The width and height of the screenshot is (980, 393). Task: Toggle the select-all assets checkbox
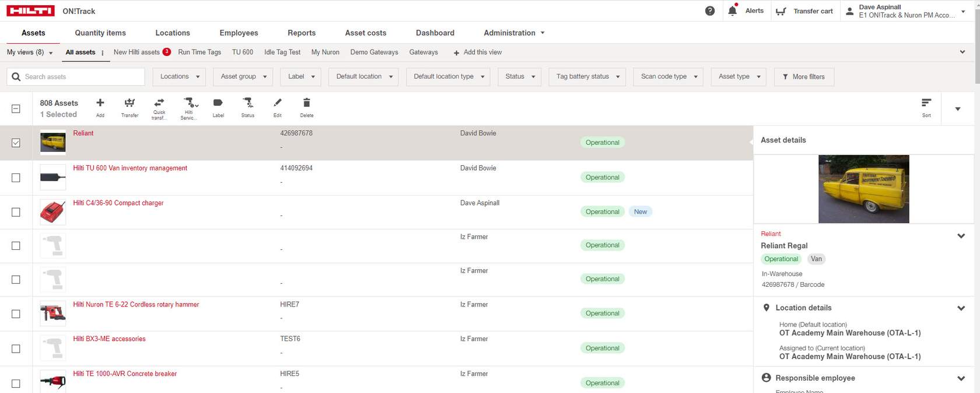(x=16, y=109)
